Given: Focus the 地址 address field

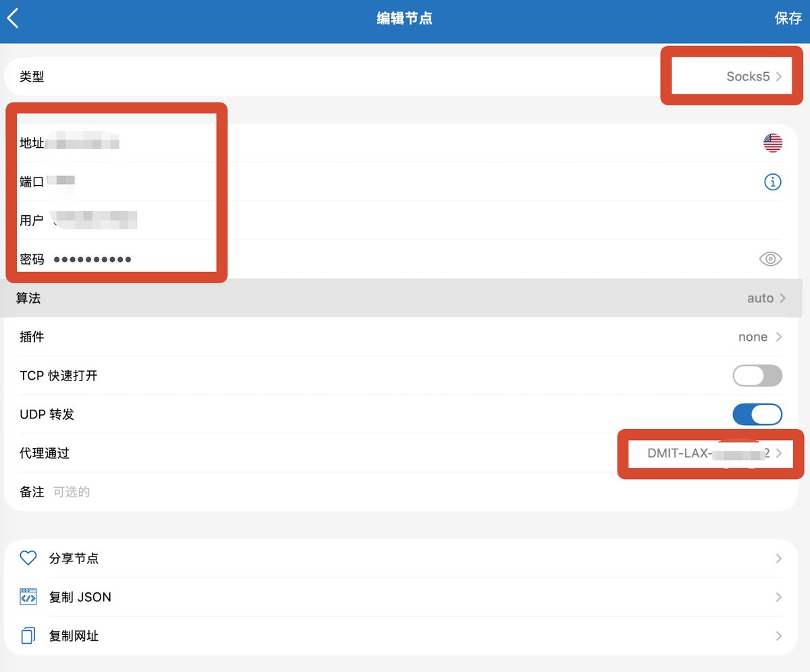Looking at the screenshot, I should pos(401,143).
